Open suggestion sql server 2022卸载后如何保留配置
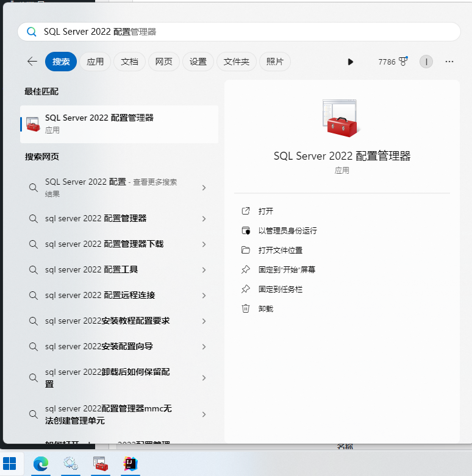 (119, 378)
